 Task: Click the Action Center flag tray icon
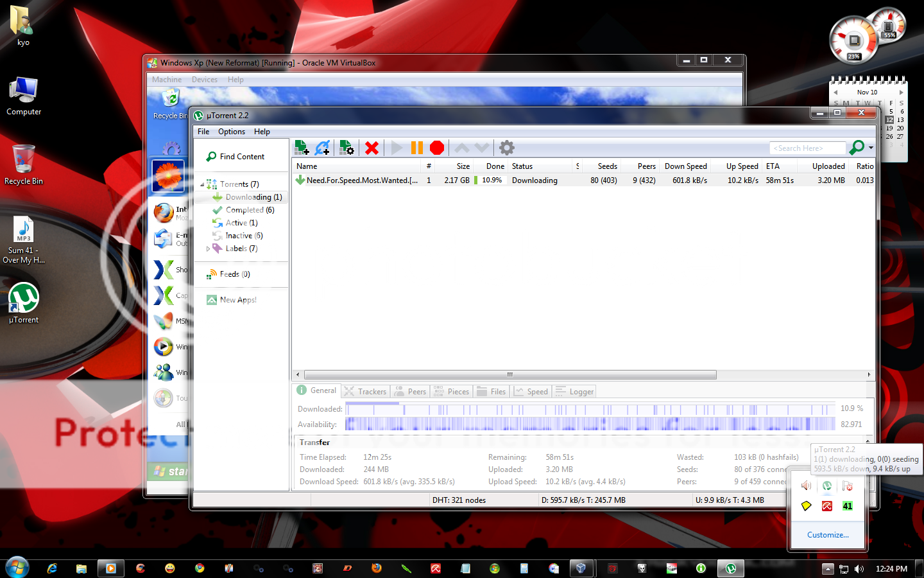click(848, 486)
